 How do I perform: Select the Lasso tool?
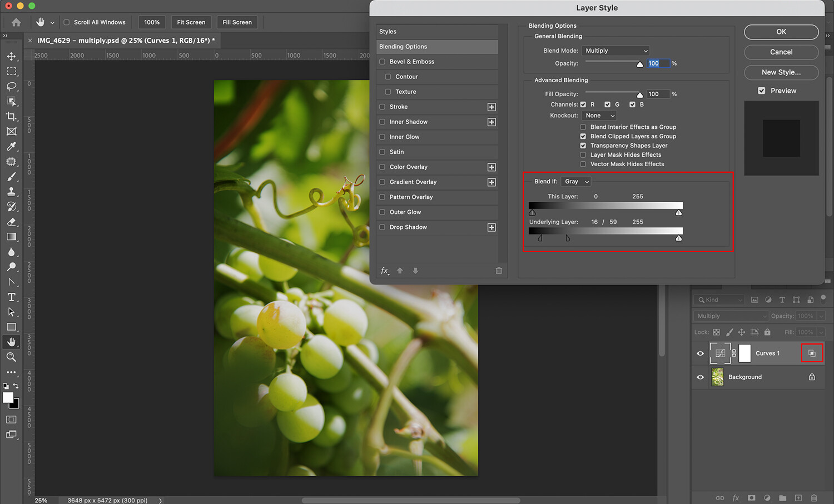[11, 86]
